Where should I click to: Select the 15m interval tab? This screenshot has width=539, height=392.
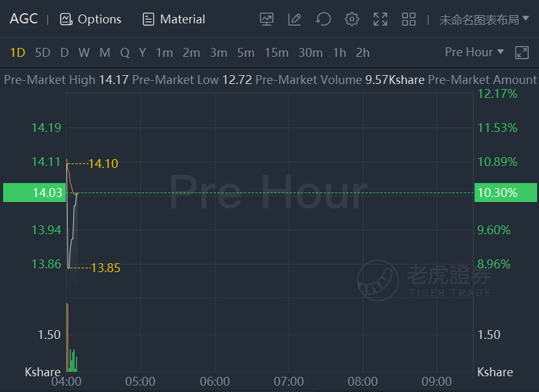[x=276, y=53]
